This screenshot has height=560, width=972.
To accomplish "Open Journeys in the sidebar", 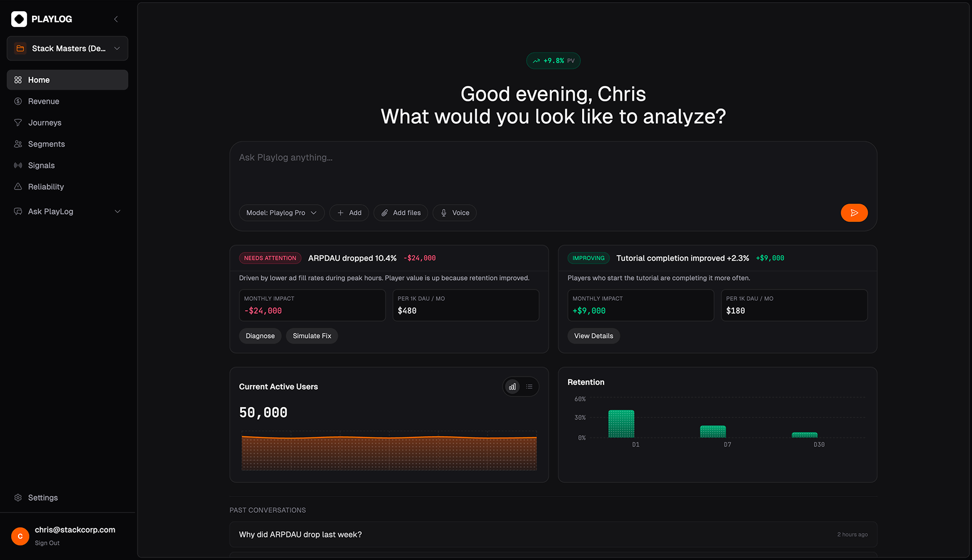I will [x=44, y=123].
